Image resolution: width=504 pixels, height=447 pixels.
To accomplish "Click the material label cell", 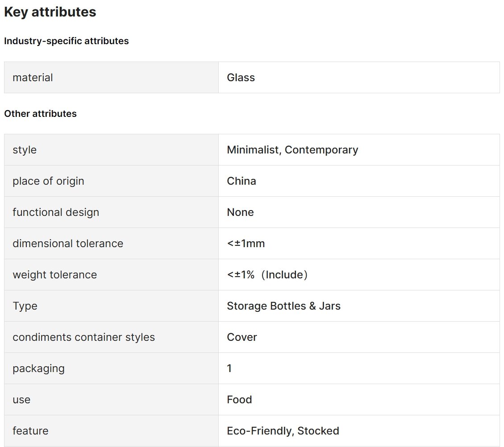I will coord(111,77).
